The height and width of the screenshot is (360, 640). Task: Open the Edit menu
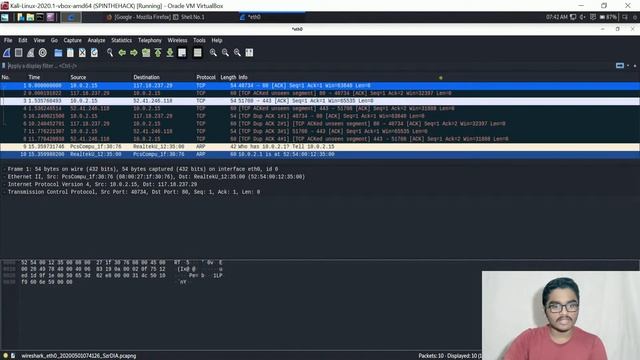click(23, 40)
